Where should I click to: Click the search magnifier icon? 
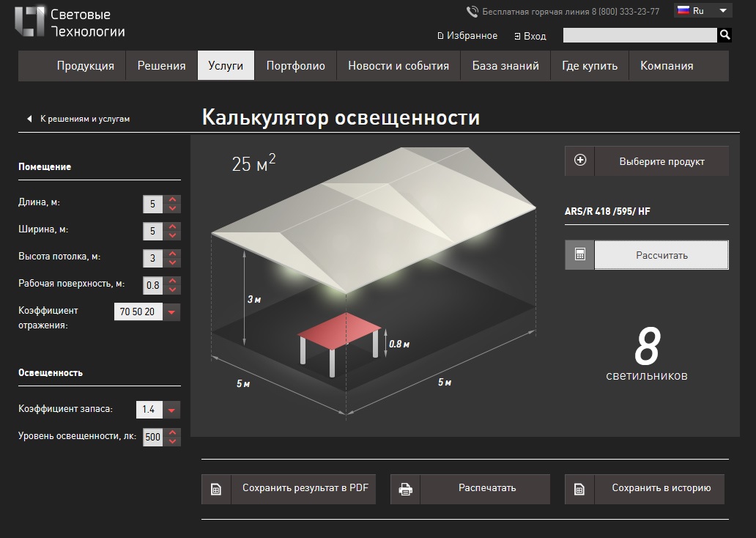724,34
